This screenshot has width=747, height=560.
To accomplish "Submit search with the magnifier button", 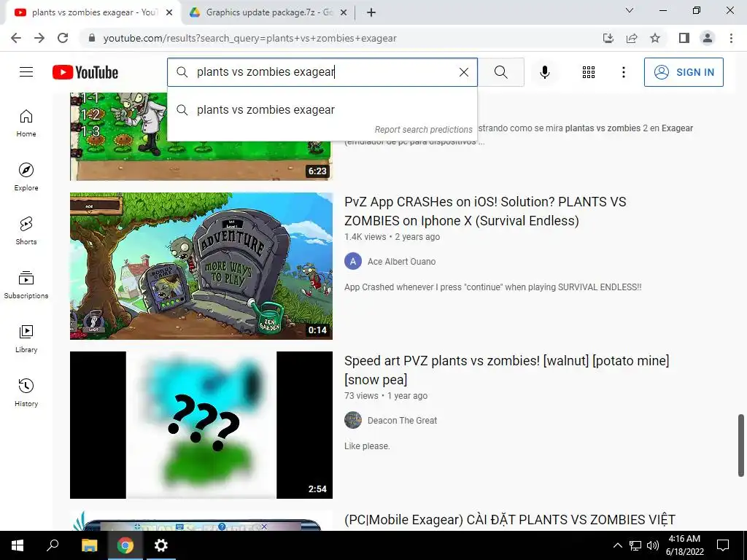I will coord(500,72).
